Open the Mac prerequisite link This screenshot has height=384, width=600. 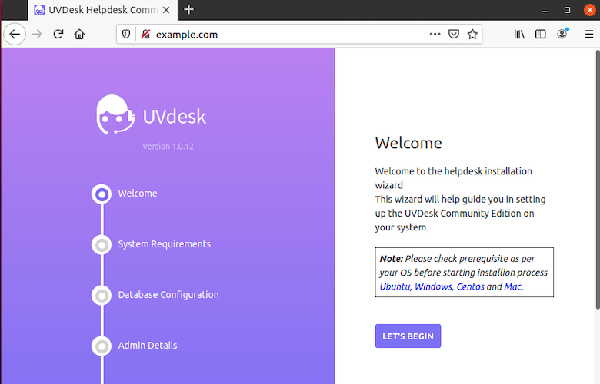[513, 286]
